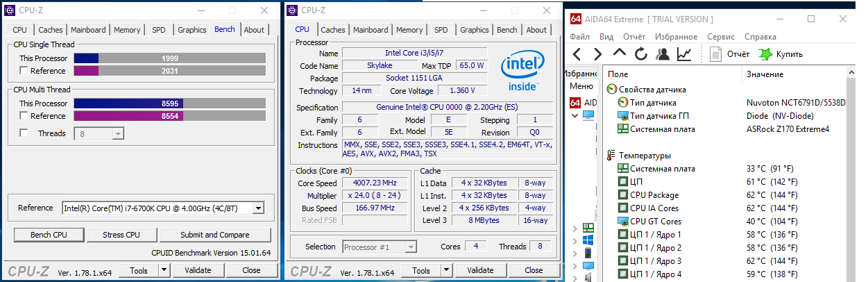Toggle Single Thread Reference checkbox
Viewport: 868px width, 282px height.
coord(24,70)
